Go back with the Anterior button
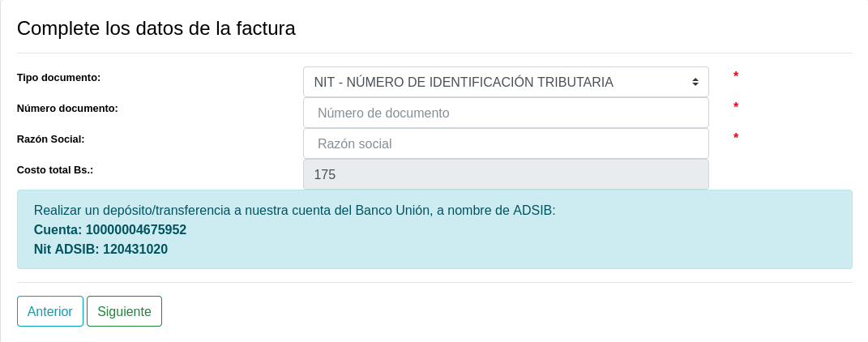This screenshot has width=868, height=342. [x=50, y=311]
